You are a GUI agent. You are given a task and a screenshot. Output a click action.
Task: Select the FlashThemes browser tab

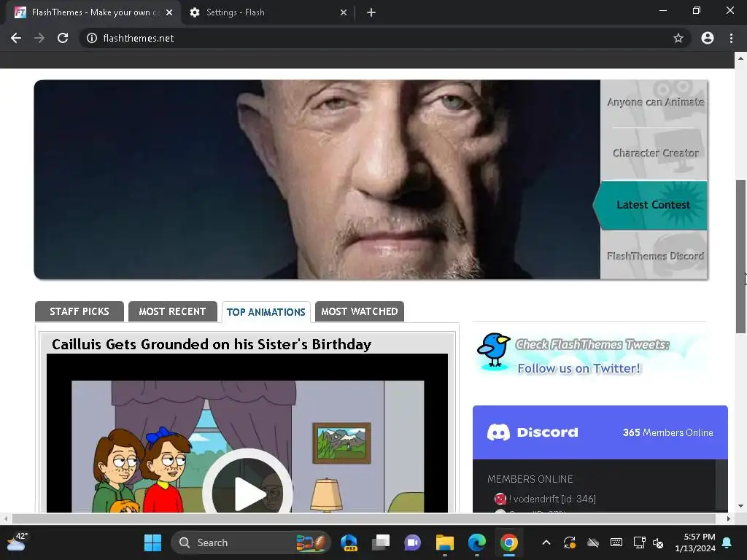click(93, 12)
